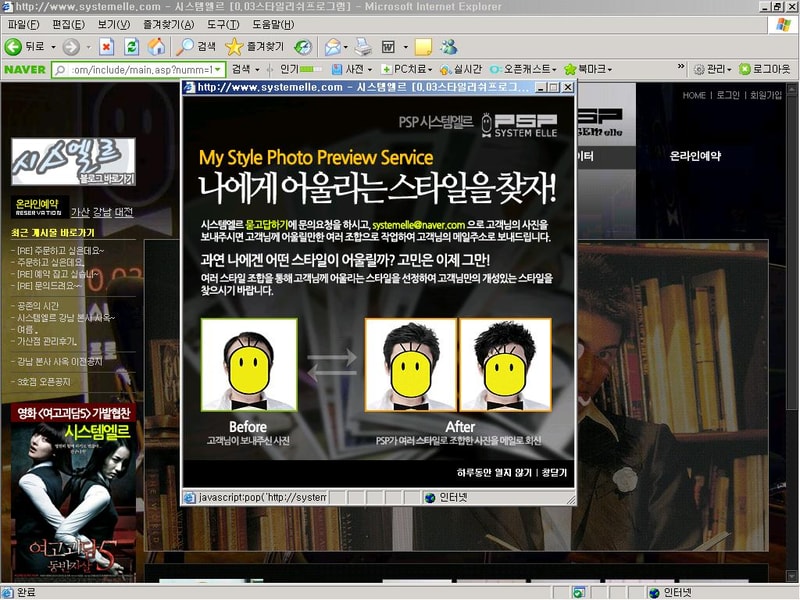Click the Mail envelope icon

point(332,47)
